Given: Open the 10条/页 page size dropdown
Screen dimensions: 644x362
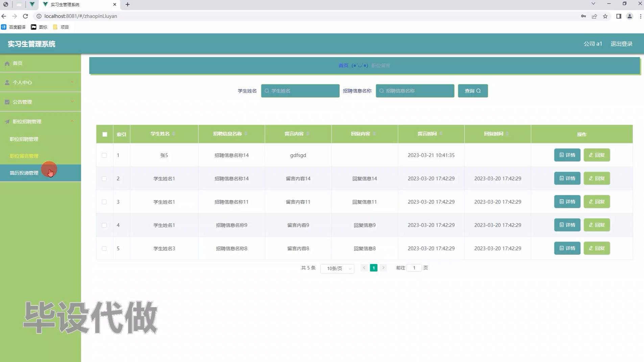Looking at the screenshot, I should tap(337, 268).
